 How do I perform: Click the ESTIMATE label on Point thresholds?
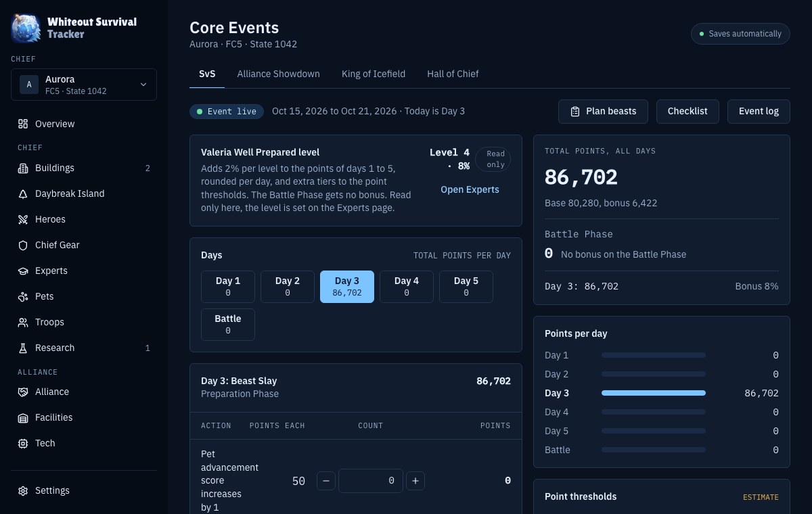[x=761, y=497]
